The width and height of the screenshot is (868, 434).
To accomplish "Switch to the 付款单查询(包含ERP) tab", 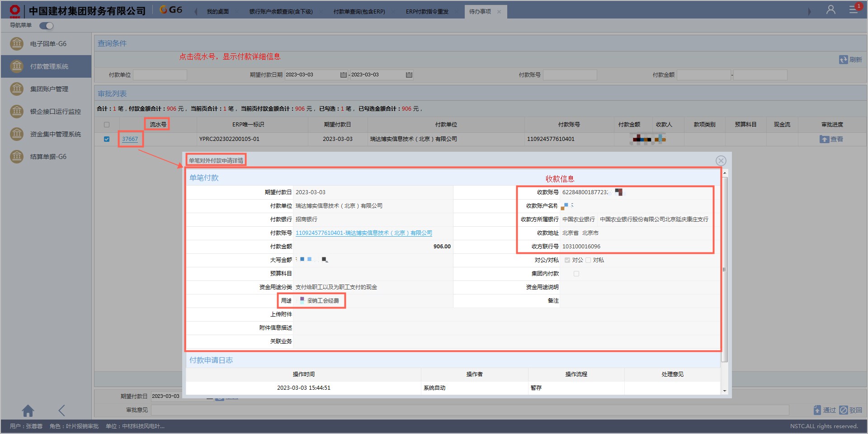I will 359,12.
